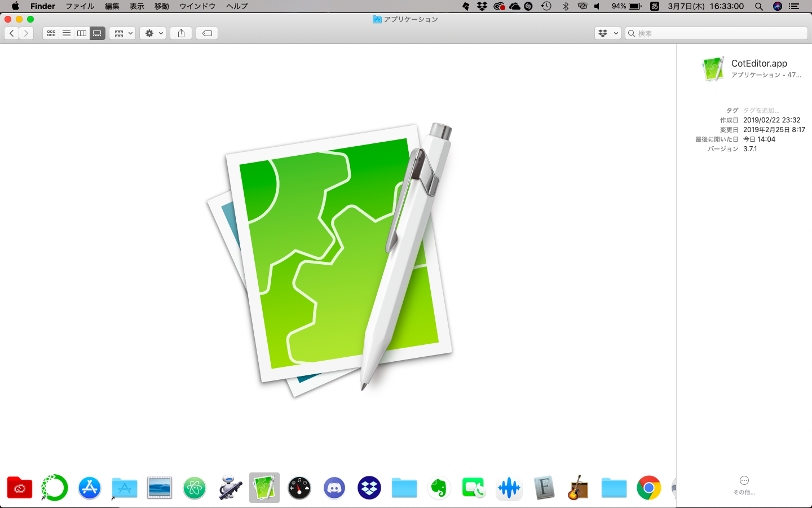Click the 検索 search field
This screenshot has width=812, height=508.
pos(716,33)
